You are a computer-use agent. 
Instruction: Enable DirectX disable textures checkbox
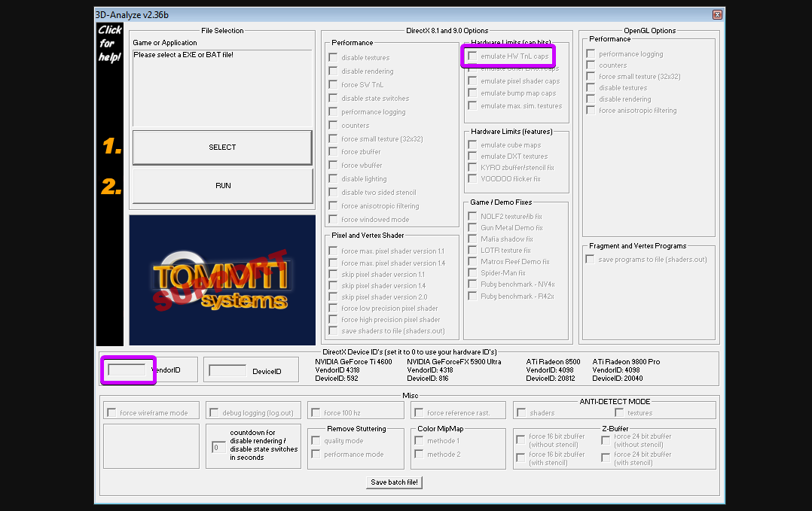pyautogui.click(x=333, y=57)
